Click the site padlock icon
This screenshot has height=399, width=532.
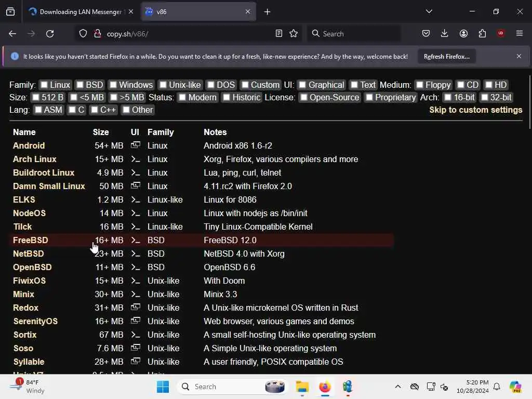(x=98, y=34)
